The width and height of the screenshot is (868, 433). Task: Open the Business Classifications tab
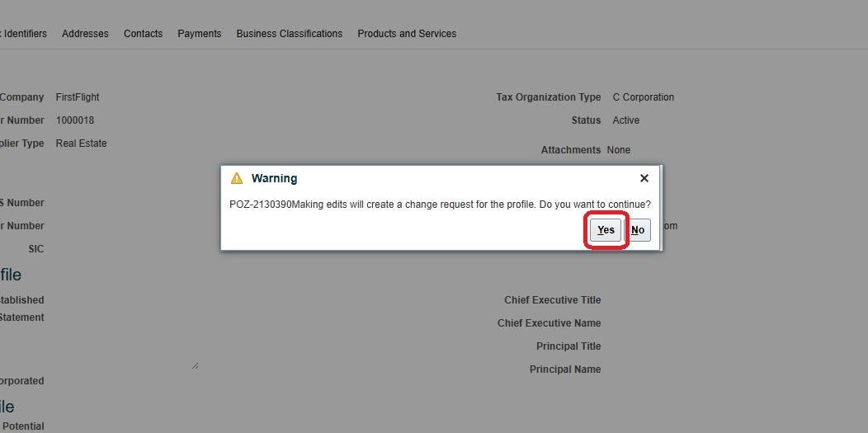[290, 34]
